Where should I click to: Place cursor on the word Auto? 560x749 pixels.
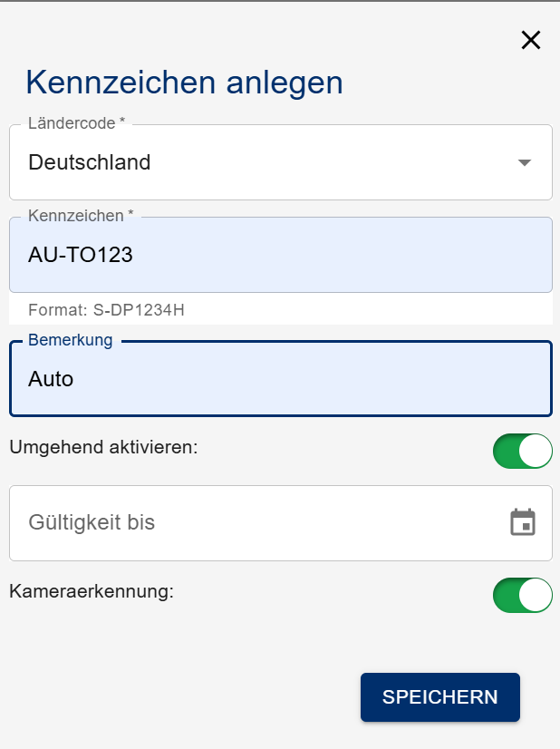coord(51,379)
